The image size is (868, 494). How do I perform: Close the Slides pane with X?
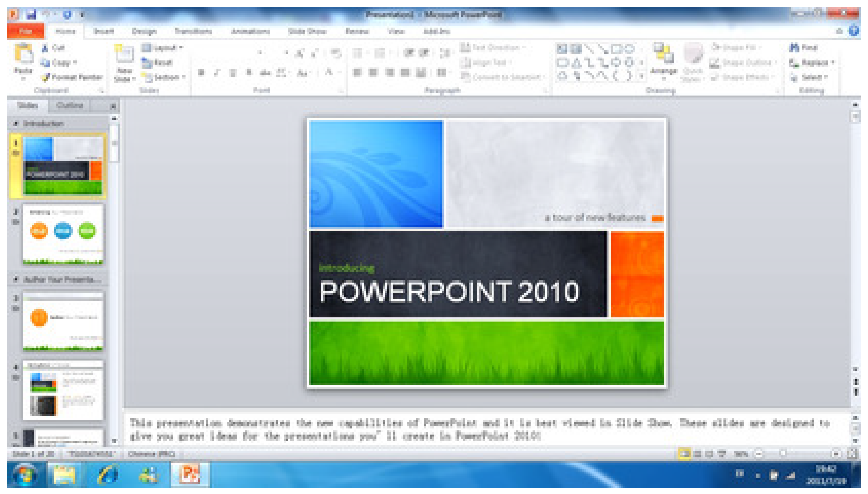[113, 106]
